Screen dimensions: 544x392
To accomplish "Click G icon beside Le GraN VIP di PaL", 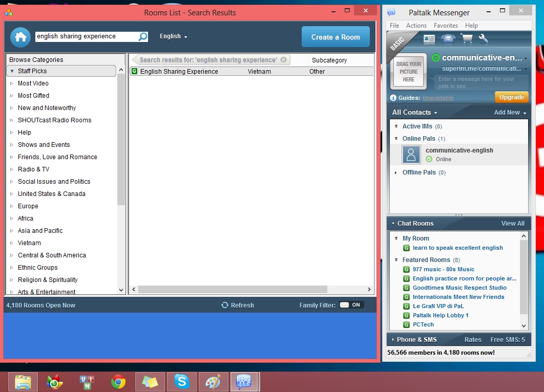I will [406, 306].
